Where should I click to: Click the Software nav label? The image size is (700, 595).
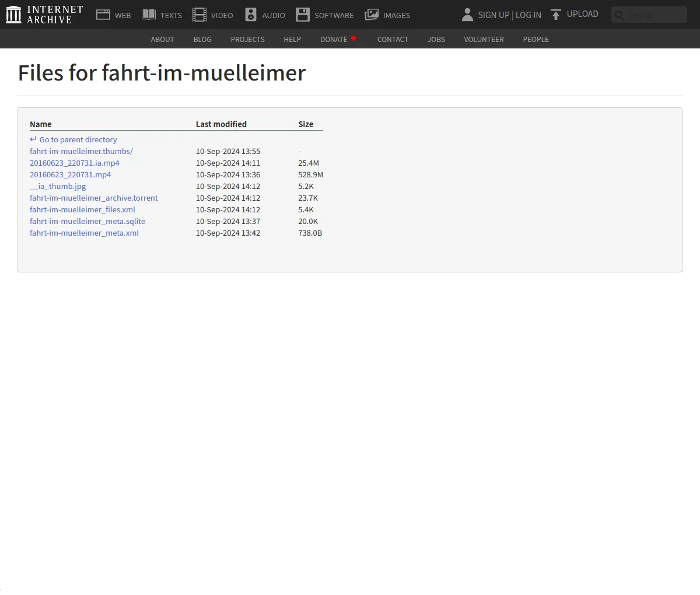334,15
